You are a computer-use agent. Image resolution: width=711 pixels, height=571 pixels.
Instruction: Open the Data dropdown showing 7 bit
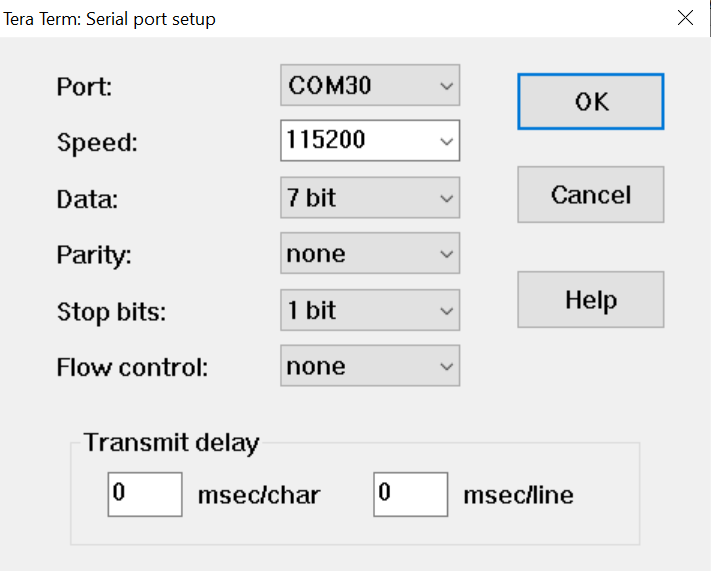pyautogui.click(x=370, y=198)
